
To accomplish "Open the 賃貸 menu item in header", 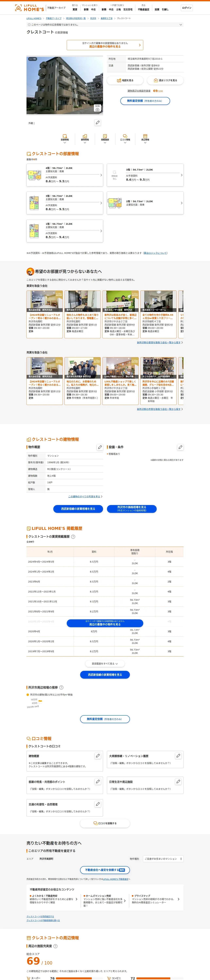I will pos(75,9).
